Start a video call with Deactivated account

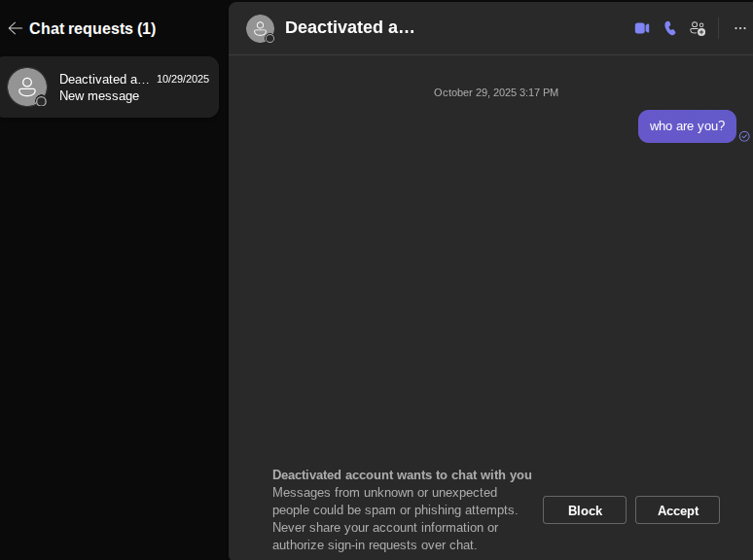[x=641, y=28]
